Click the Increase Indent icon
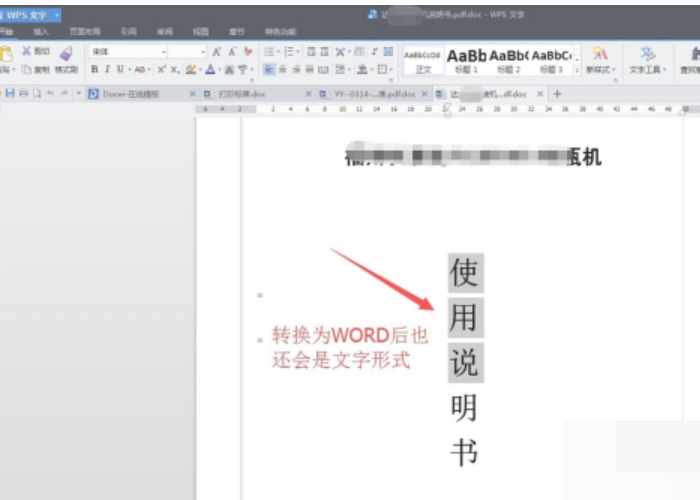700x500 pixels. tap(325, 52)
